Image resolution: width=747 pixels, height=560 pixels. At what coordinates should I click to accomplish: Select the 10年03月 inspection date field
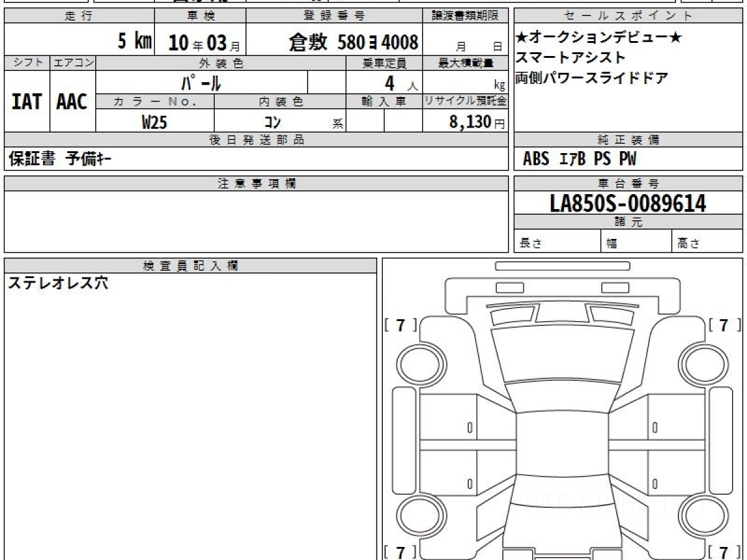[200, 41]
